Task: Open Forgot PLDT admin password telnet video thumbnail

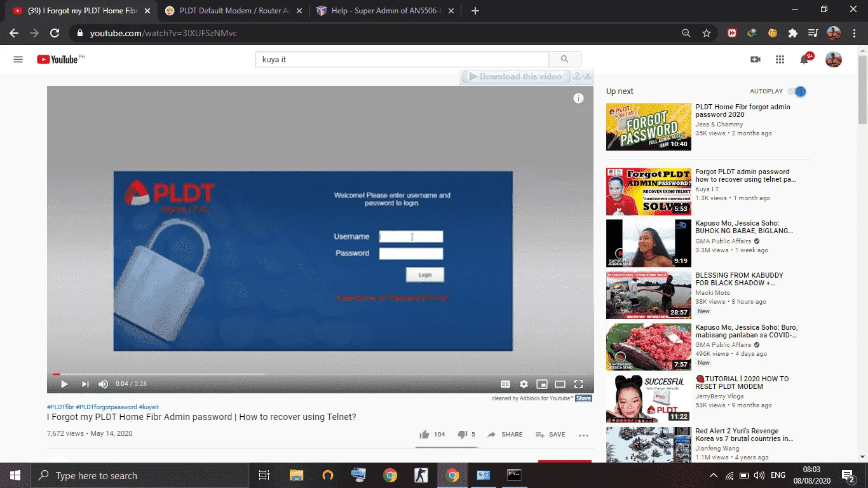Action: [648, 191]
